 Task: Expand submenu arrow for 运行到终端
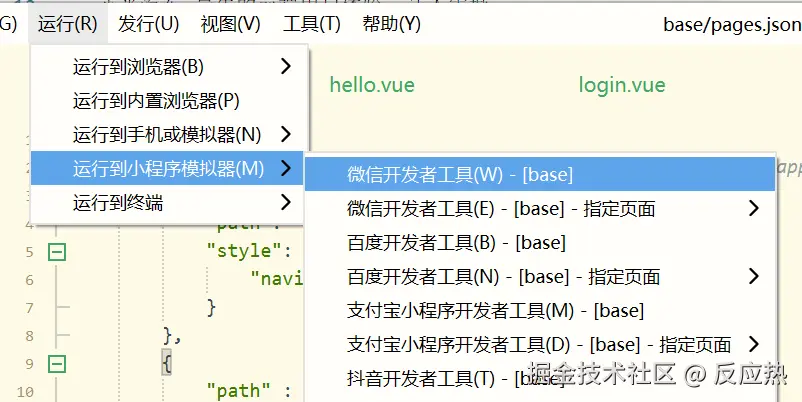286,203
